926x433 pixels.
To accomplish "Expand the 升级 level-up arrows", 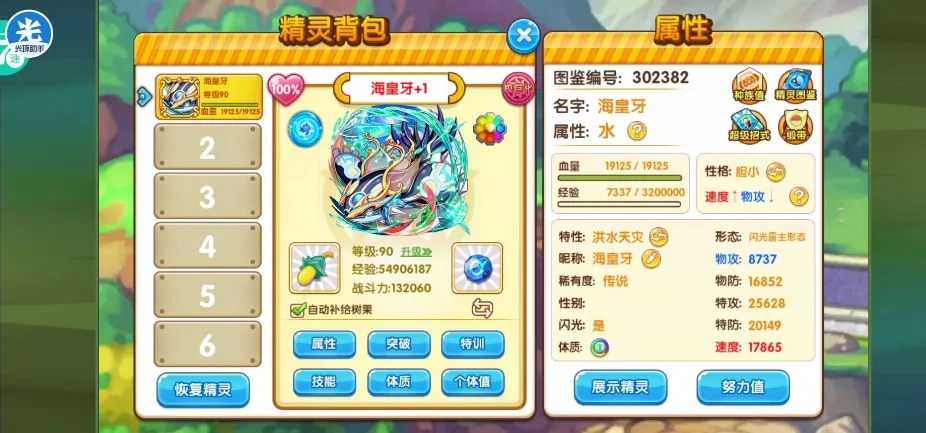I will coord(417,252).
